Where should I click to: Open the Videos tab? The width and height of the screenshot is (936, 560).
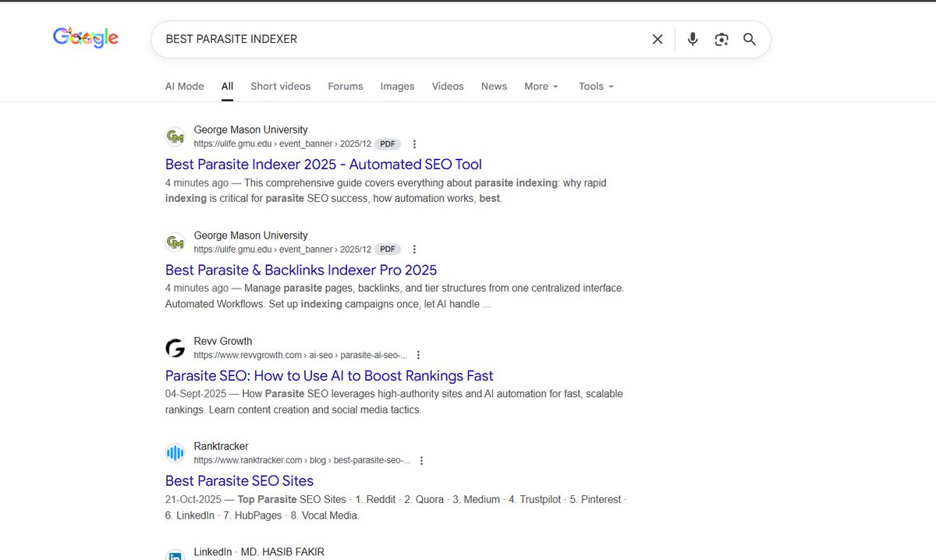[448, 87]
